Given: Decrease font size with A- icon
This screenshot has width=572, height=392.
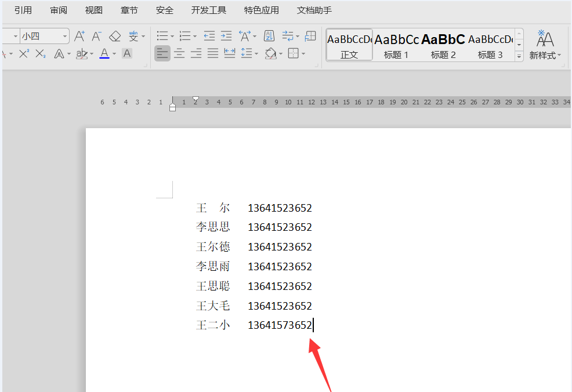Looking at the screenshot, I should pos(96,36).
